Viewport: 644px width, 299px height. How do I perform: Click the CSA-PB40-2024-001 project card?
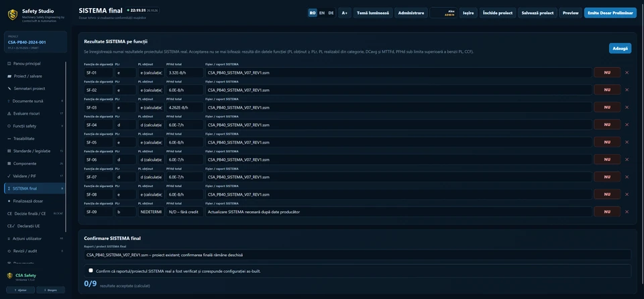coord(36,42)
